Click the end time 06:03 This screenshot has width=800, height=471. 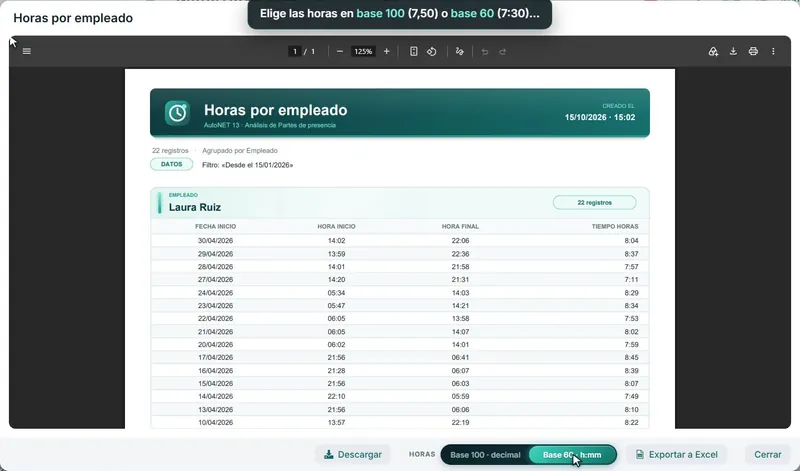[x=460, y=384]
